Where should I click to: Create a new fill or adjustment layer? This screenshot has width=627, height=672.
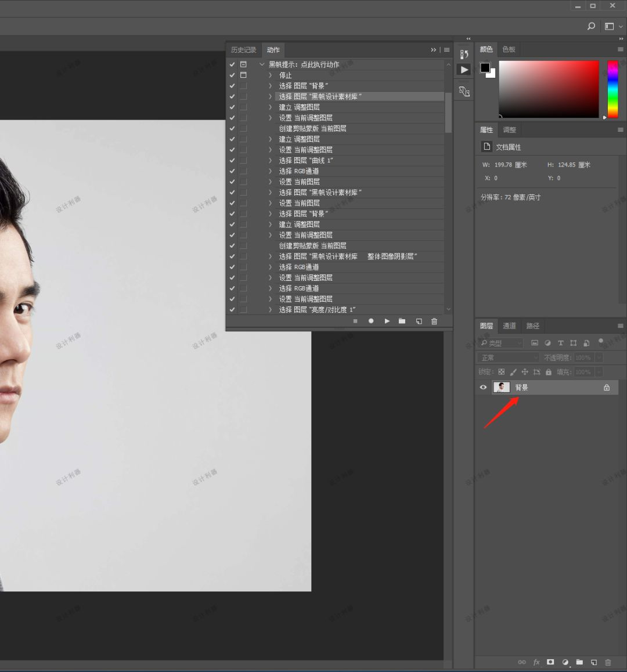[565, 662]
